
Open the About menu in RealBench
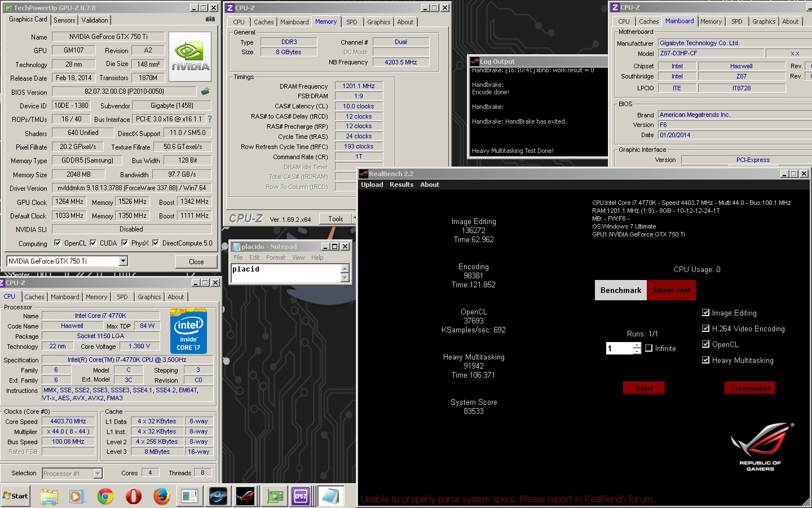(x=430, y=185)
